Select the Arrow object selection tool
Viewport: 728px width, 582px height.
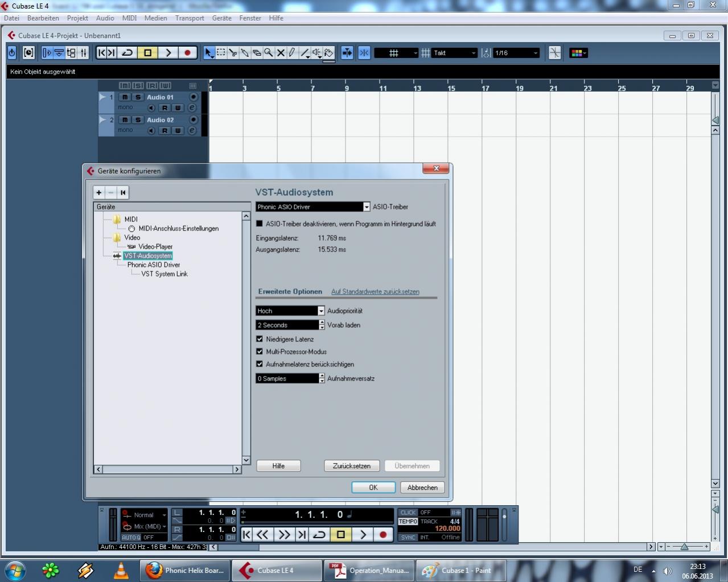click(x=209, y=53)
